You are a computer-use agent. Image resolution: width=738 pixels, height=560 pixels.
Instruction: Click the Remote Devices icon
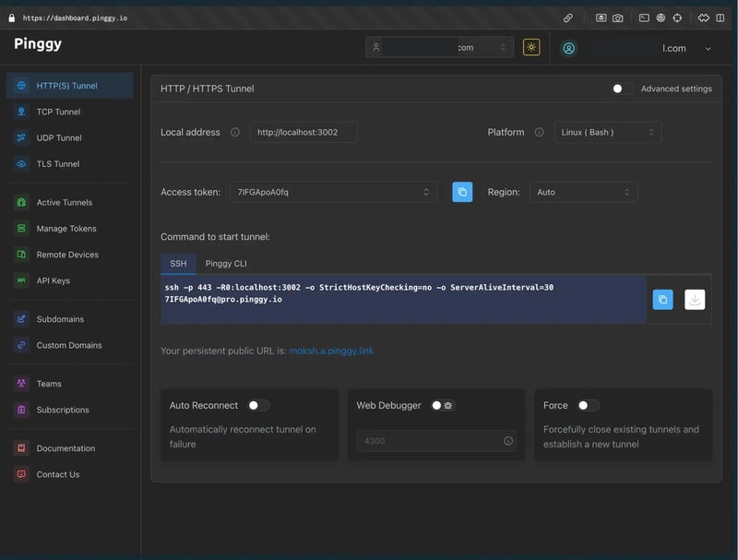(21, 255)
